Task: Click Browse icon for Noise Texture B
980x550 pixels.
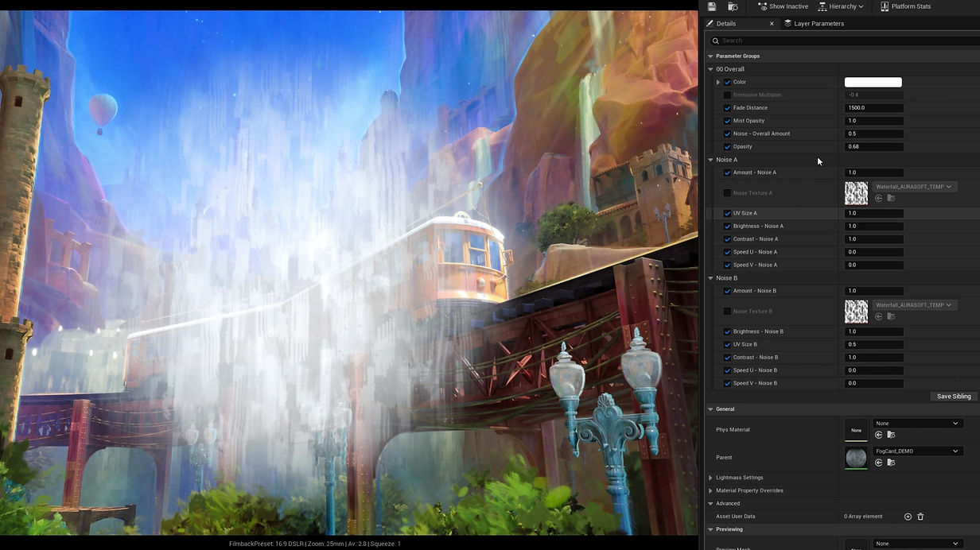Action: (x=891, y=316)
